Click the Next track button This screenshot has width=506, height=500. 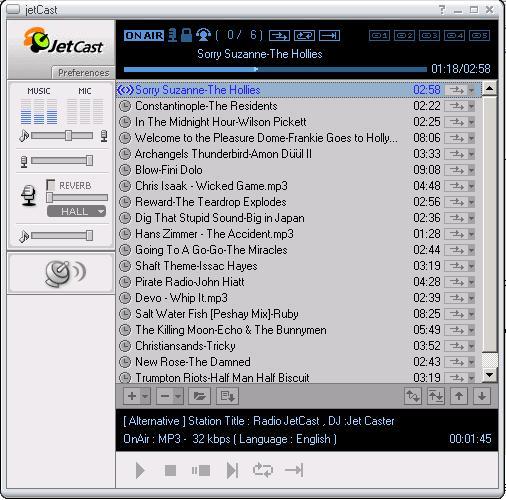pyautogui.click(x=232, y=471)
